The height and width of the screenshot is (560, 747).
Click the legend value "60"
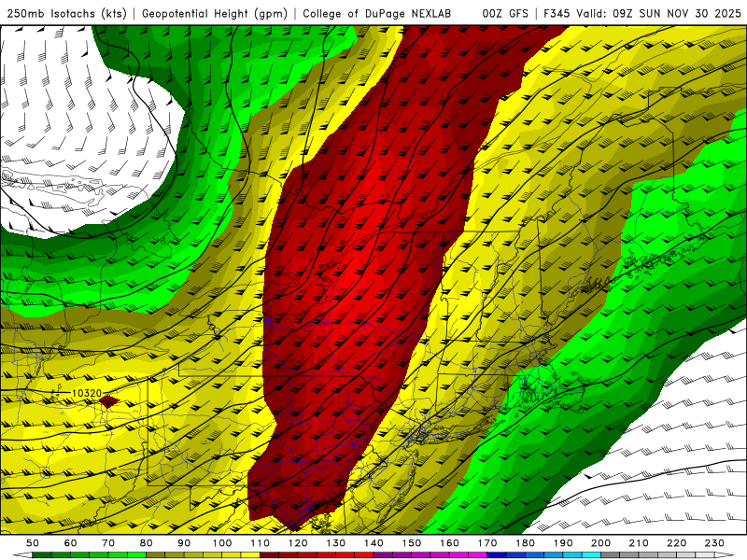(x=70, y=543)
